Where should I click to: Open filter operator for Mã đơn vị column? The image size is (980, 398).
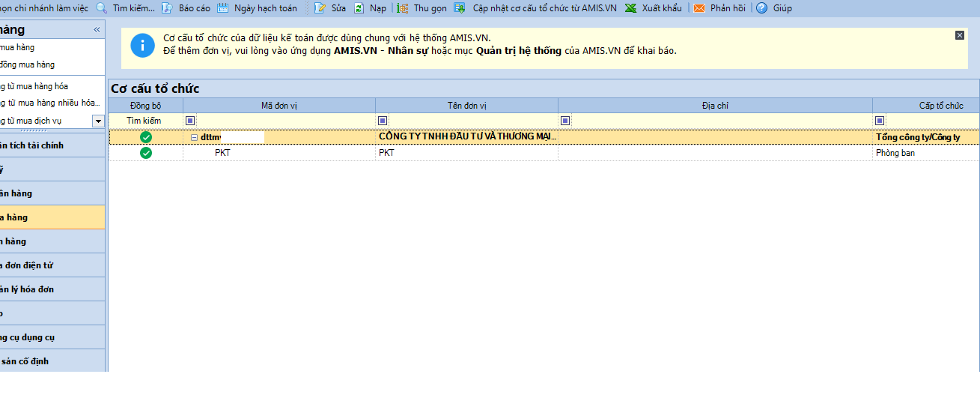190,121
